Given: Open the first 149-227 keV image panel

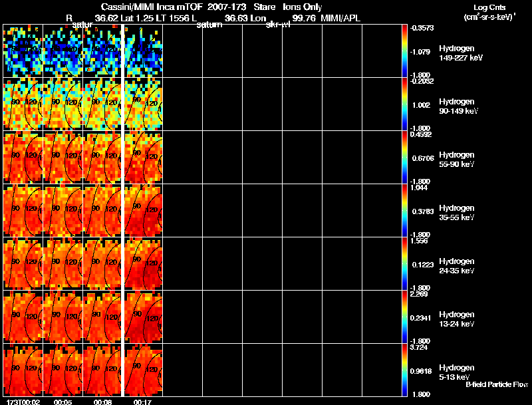Looking at the screenshot, I should coord(23,51).
